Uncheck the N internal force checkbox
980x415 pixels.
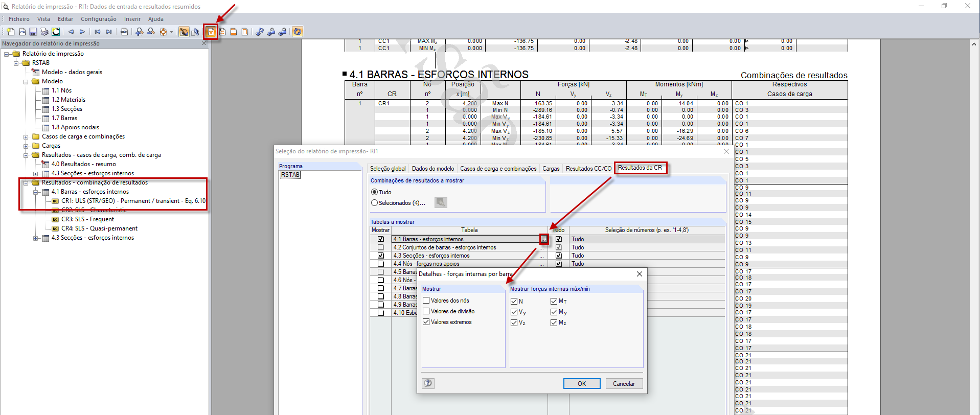(x=514, y=302)
